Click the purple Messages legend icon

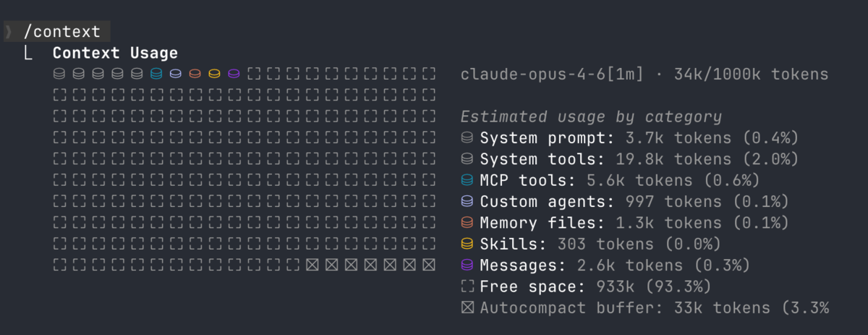point(467,266)
